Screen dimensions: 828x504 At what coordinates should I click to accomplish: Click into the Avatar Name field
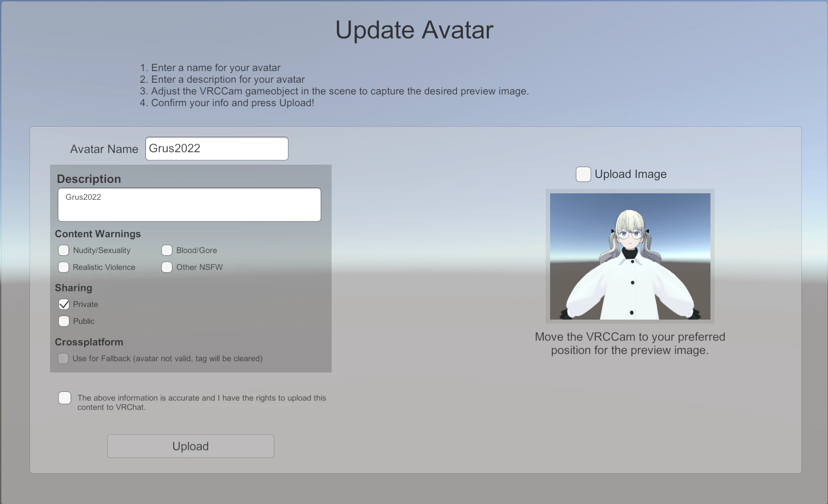pos(217,148)
